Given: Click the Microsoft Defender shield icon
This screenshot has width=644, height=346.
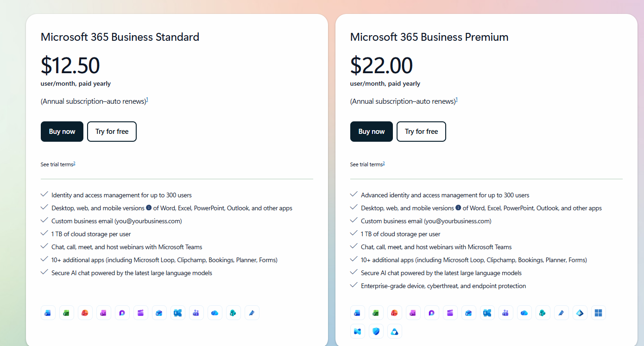Looking at the screenshot, I should [376, 331].
